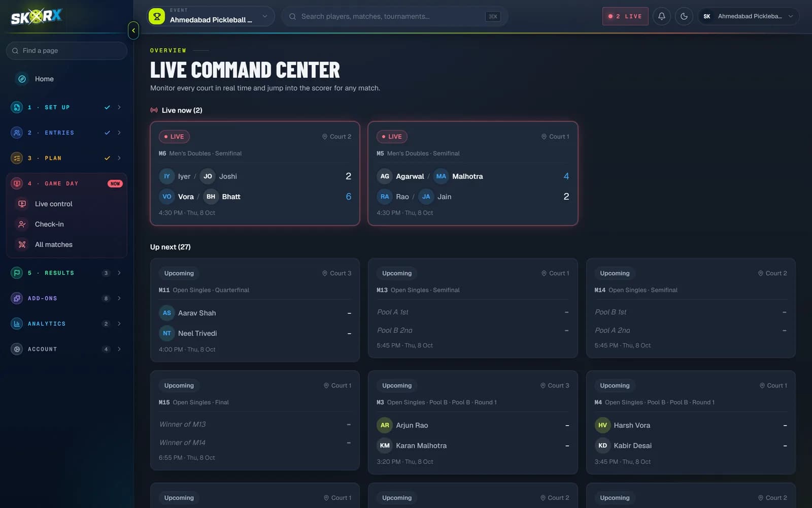This screenshot has width=812, height=508.
Task: Expand the Analytics section chevron
Action: 119,324
